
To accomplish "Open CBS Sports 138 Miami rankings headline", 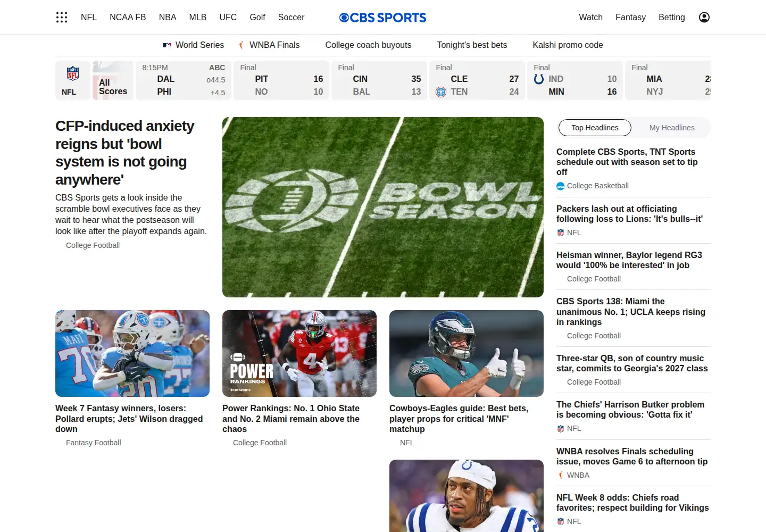I will 631,312.
